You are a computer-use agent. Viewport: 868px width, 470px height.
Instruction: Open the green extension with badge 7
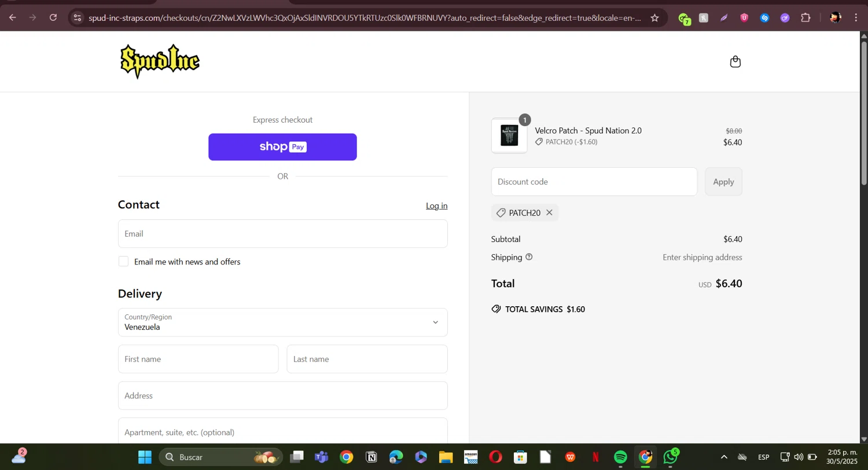coord(684,19)
